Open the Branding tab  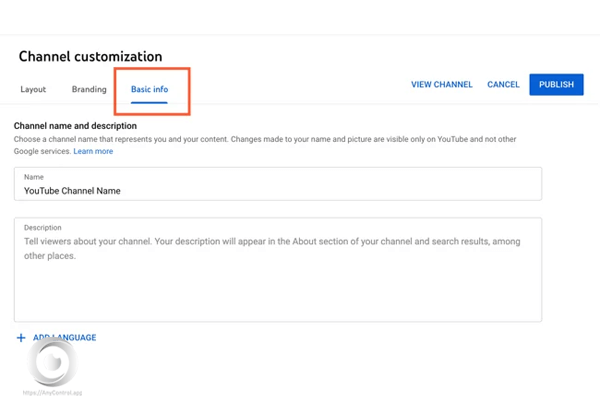pos(89,89)
